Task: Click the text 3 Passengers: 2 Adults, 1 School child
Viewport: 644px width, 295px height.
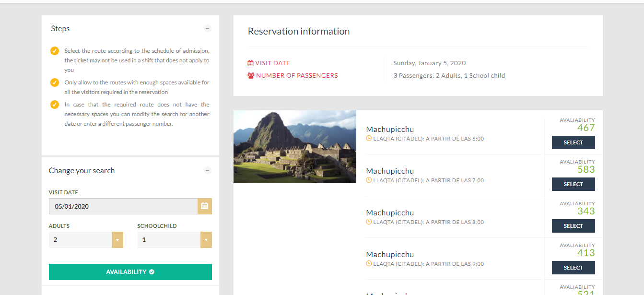Action: click(449, 76)
